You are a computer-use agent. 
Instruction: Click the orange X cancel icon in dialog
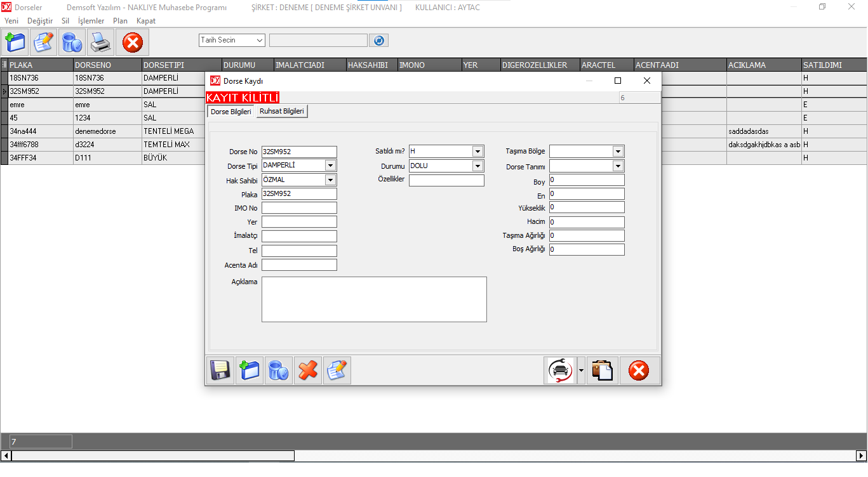(308, 370)
